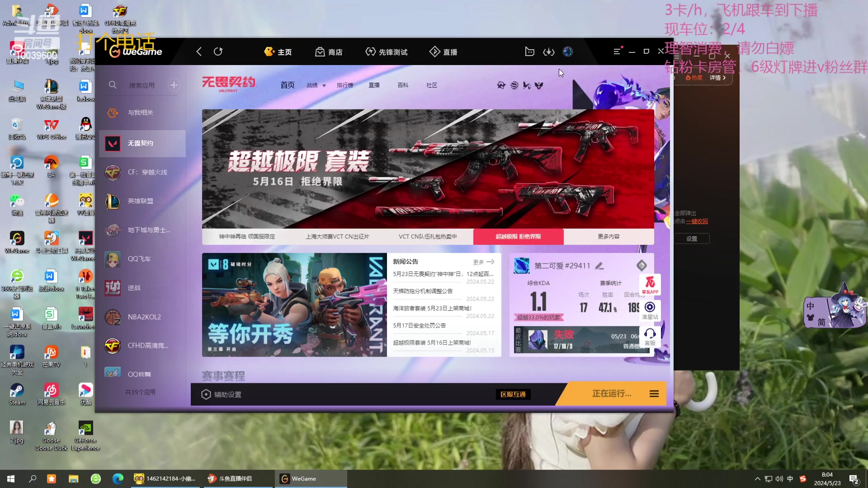Click first agent-role icon in Valorant nav
868x488 pixels.
point(501,85)
